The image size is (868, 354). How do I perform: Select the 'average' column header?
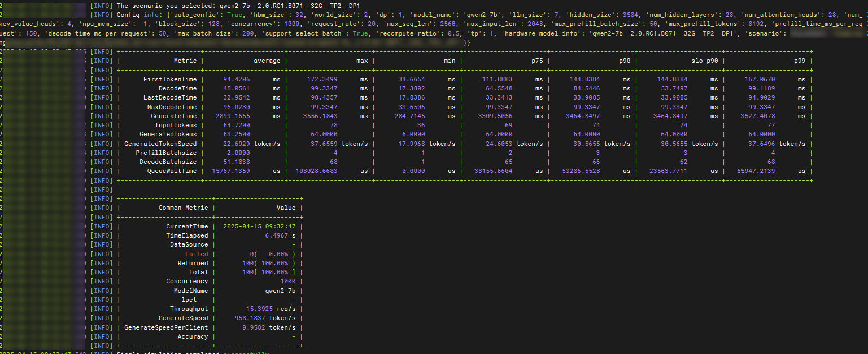click(267, 61)
